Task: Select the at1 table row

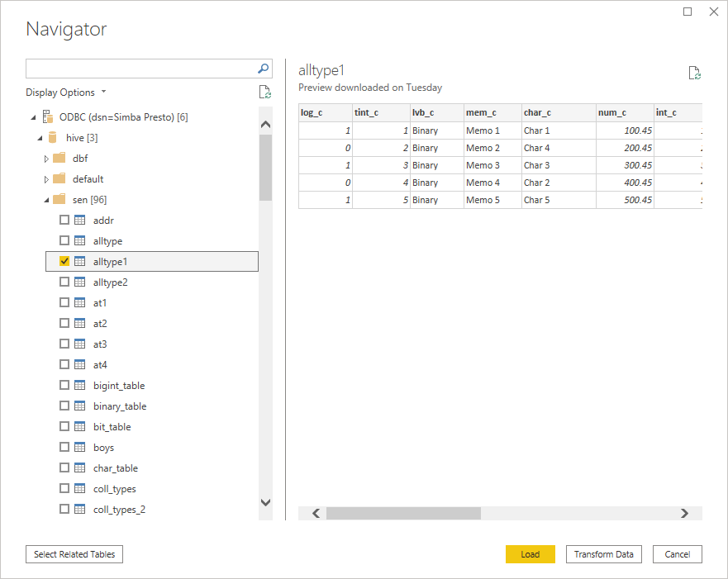Action: click(152, 303)
